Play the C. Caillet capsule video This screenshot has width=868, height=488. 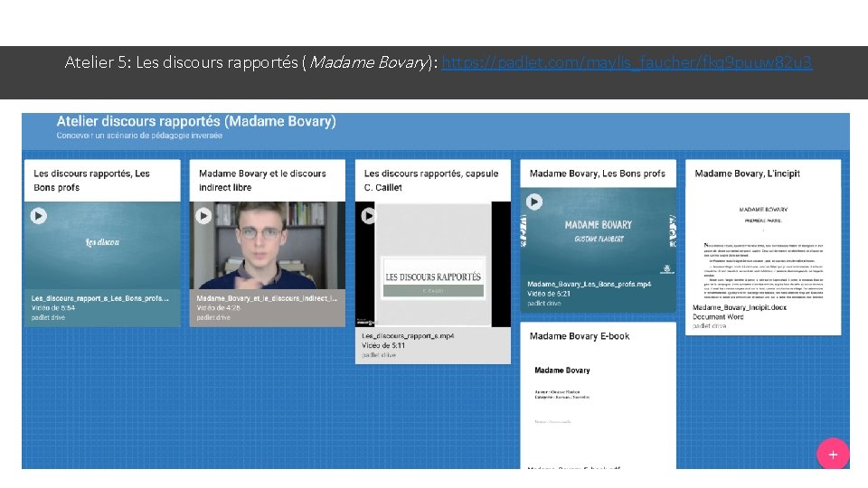point(368,216)
